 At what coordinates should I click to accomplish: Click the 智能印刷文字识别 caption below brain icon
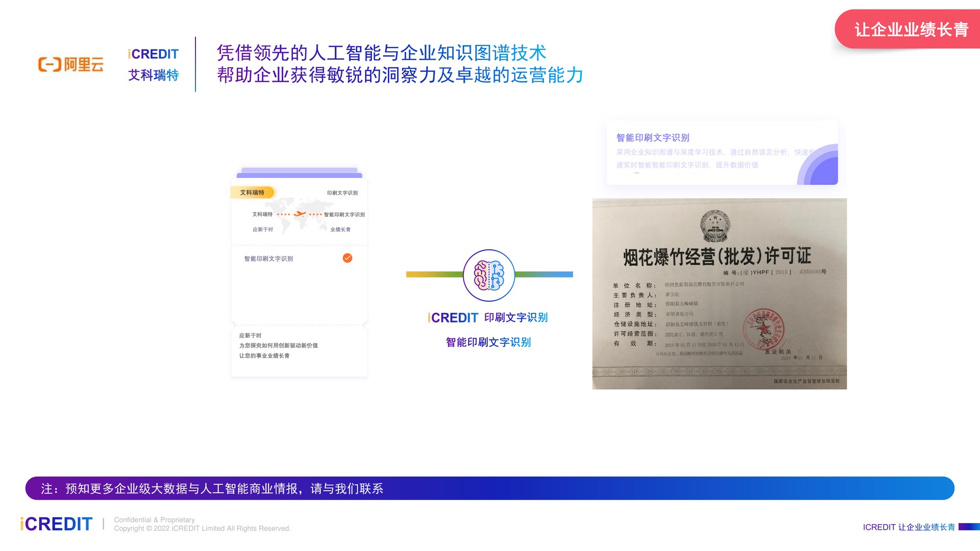[x=489, y=342]
